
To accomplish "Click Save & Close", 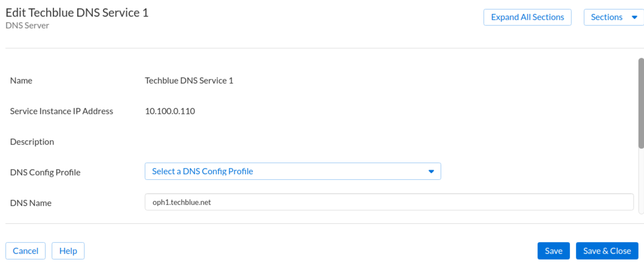I will 607,251.
